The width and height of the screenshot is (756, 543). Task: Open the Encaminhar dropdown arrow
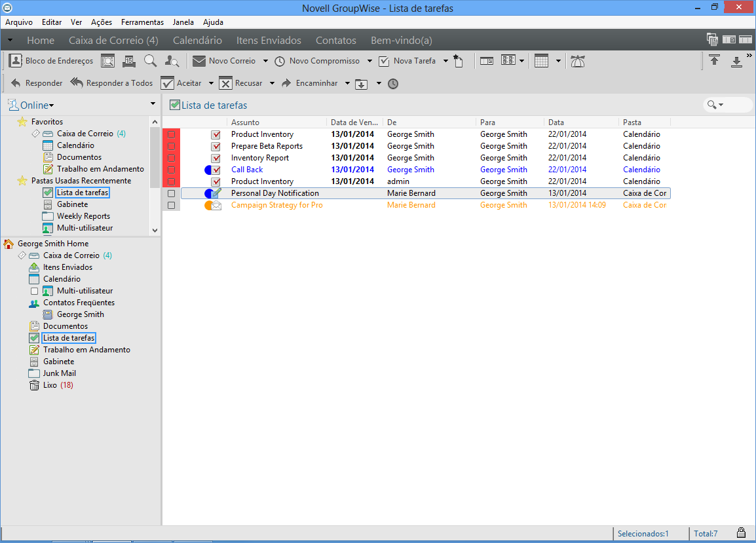(347, 83)
